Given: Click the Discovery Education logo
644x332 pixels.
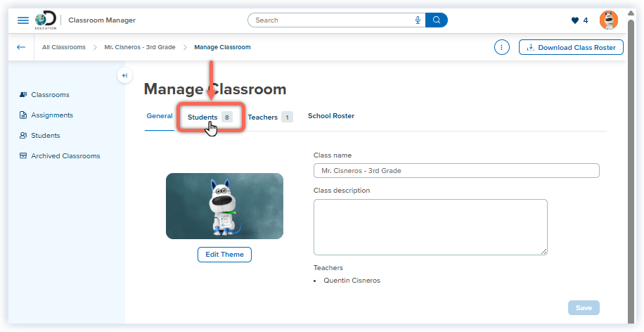Looking at the screenshot, I should tap(46, 20).
